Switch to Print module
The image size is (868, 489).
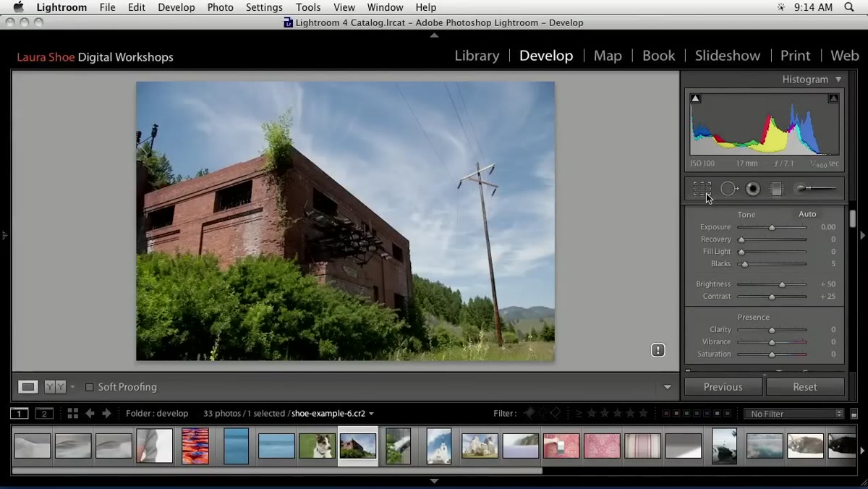coord(795,56)
